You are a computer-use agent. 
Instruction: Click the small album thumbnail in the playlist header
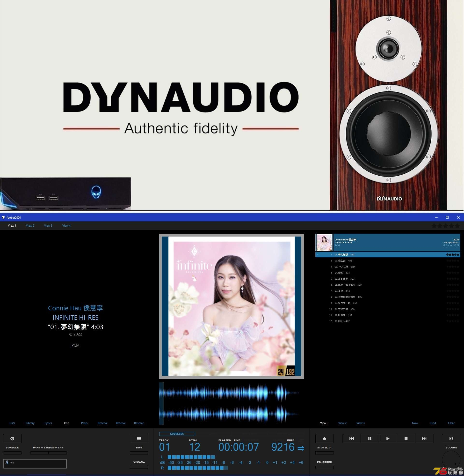coord(324,242)
